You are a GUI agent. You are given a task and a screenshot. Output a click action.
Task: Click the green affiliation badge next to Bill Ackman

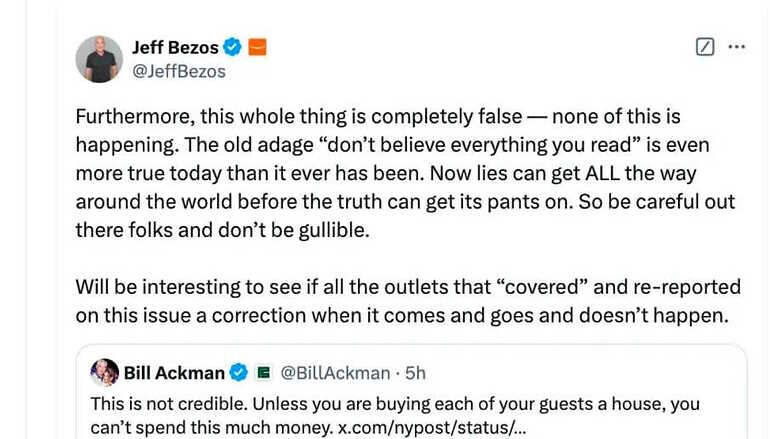pyautogui.click(x=264, y=373)
